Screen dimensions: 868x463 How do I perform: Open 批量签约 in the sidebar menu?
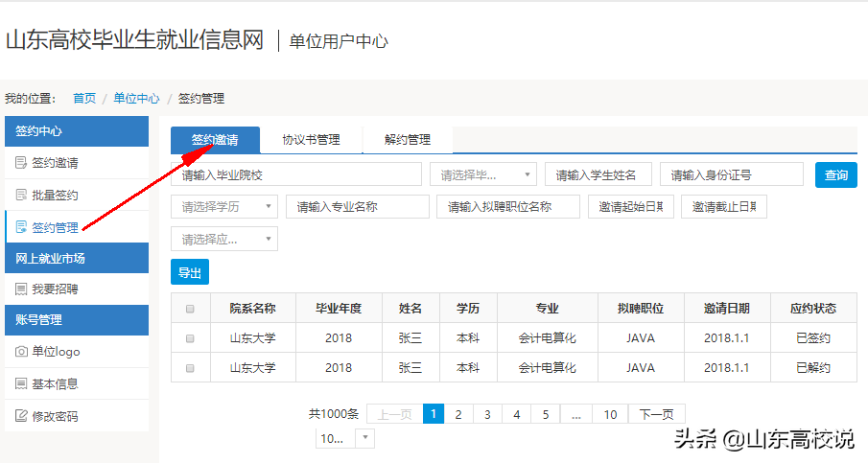(x=77, y=195)
